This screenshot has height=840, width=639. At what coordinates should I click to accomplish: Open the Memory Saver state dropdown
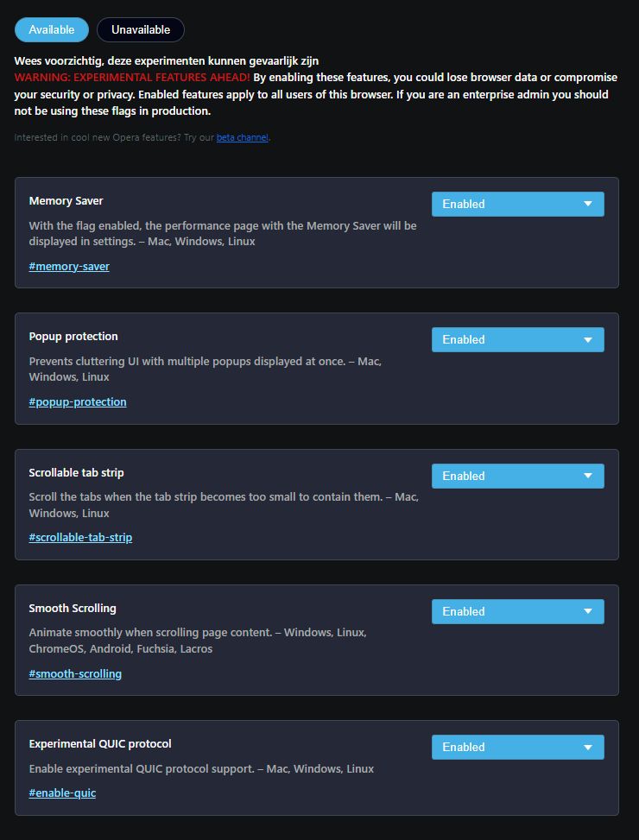(x=517, y=204)
